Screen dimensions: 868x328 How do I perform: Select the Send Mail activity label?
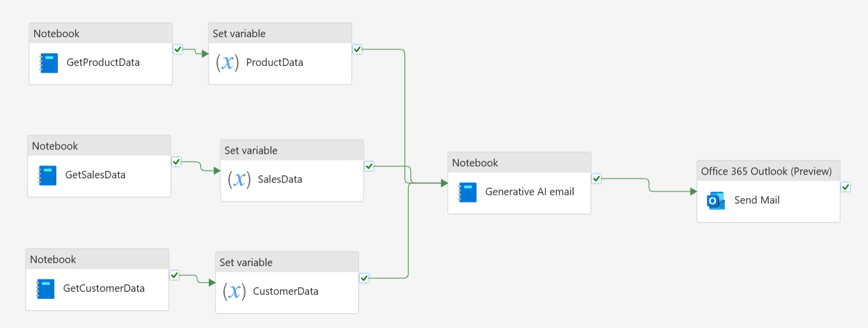tap(757, 200)
